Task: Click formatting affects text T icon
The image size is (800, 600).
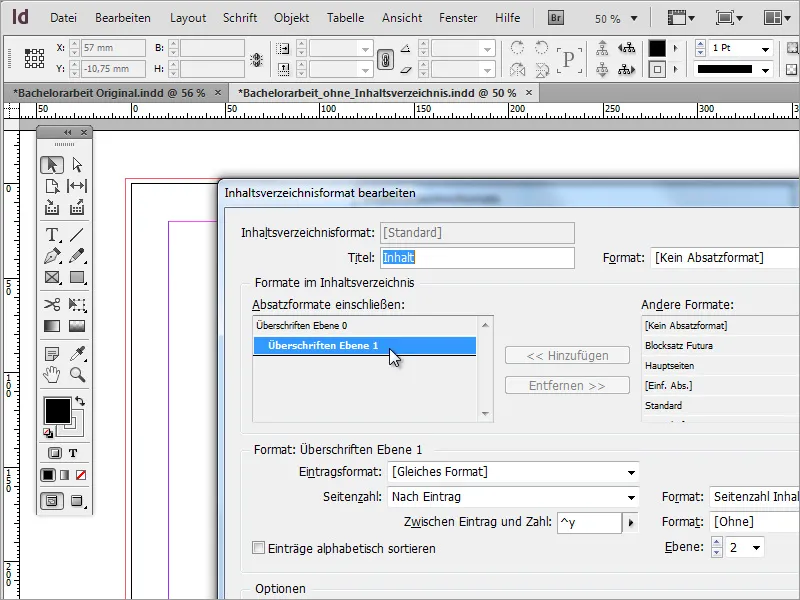Action: click(73, 453)
